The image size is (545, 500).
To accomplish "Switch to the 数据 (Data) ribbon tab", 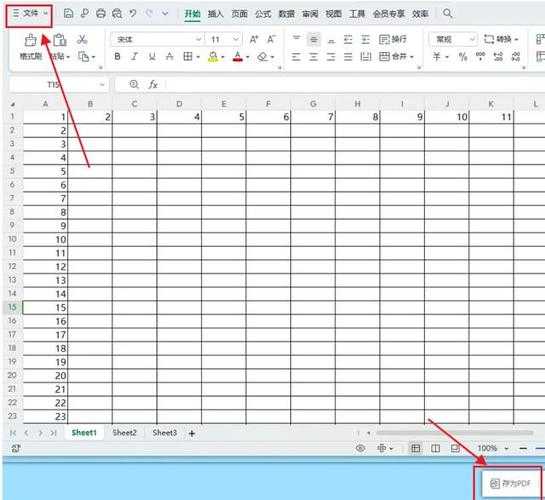I will (x=286, y=14).
